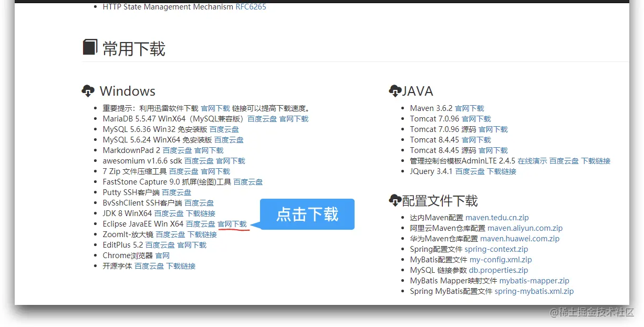Open 百度云盘 link for 开源字体
644x327 pixels.
[x=150, y=266]
